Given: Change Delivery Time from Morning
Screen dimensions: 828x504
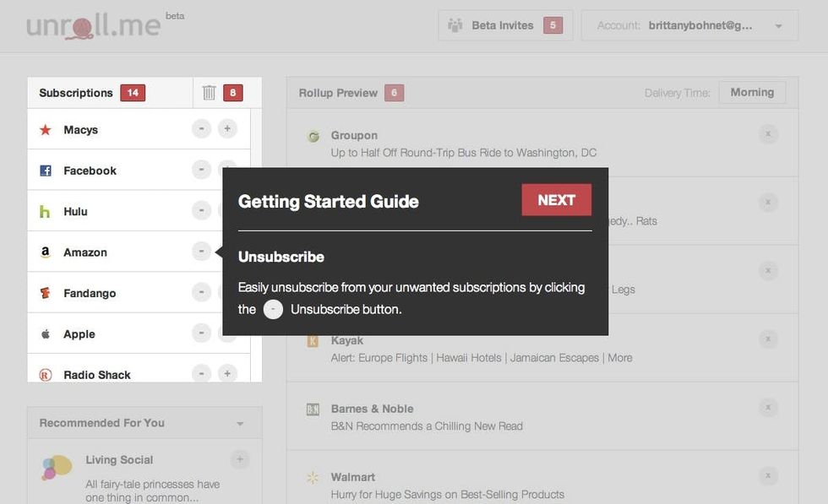Looking at the screenshot, I should [751, 93].
